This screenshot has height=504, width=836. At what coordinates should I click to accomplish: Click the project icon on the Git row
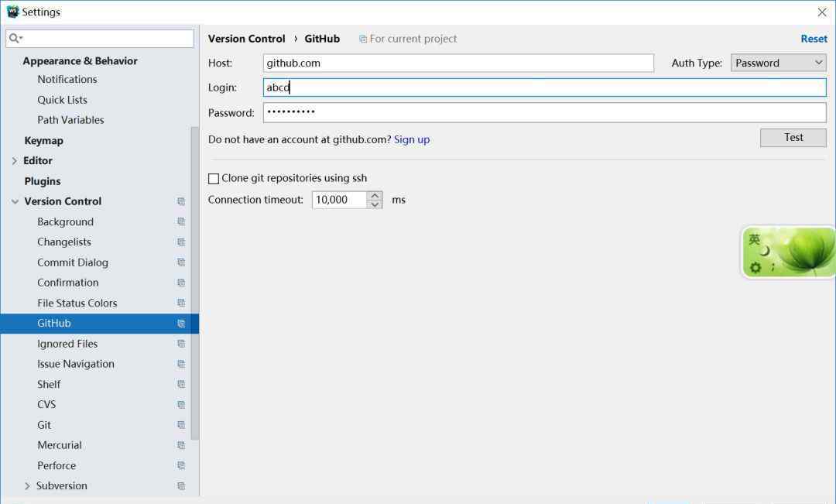[181, 425]
